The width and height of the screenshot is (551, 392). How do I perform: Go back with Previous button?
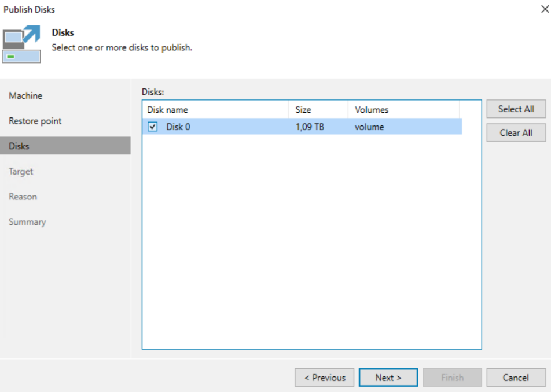pos(324,378)
